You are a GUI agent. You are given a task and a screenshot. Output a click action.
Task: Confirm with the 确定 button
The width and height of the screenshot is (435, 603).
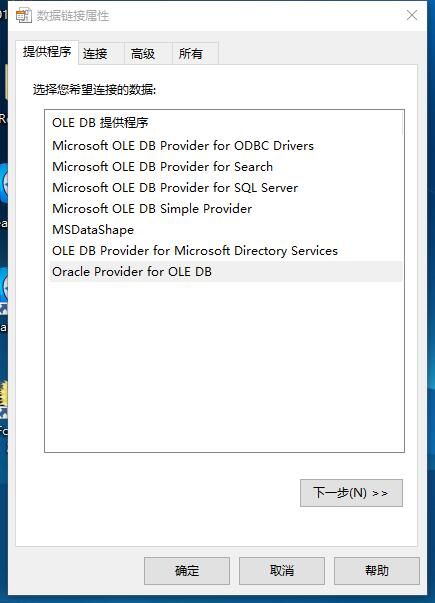187,571
